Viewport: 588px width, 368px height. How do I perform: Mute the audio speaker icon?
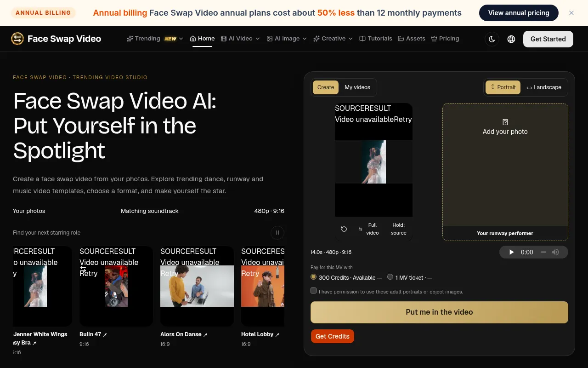tap(555, 252)
